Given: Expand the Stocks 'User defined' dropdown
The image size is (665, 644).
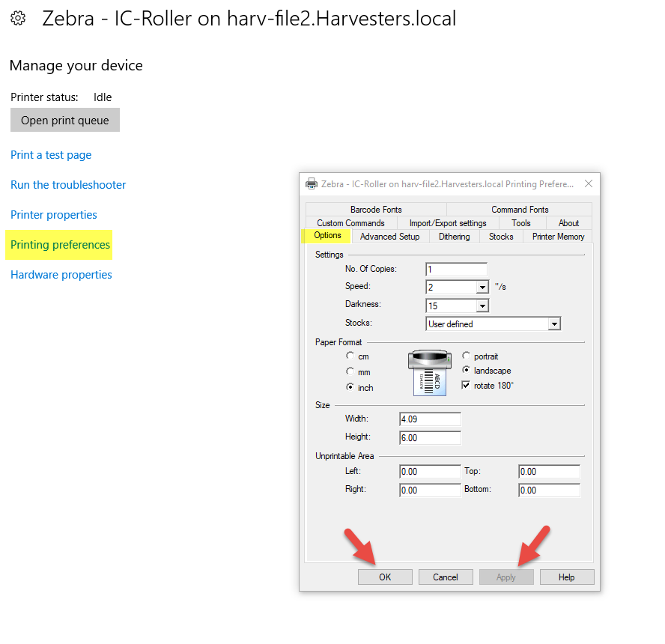Looking at the screenshot, I should [x=554, y=324].
